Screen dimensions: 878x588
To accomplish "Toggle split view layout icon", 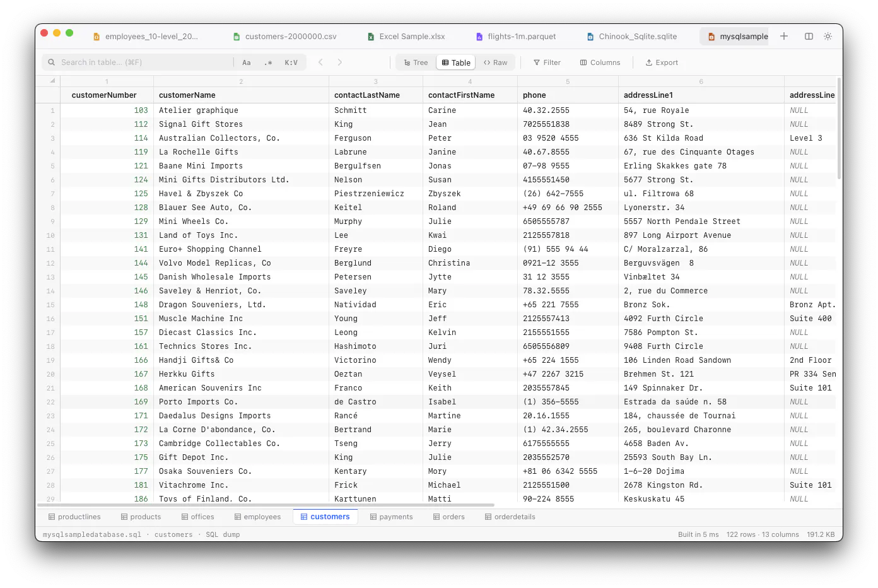I will point(809,36).
